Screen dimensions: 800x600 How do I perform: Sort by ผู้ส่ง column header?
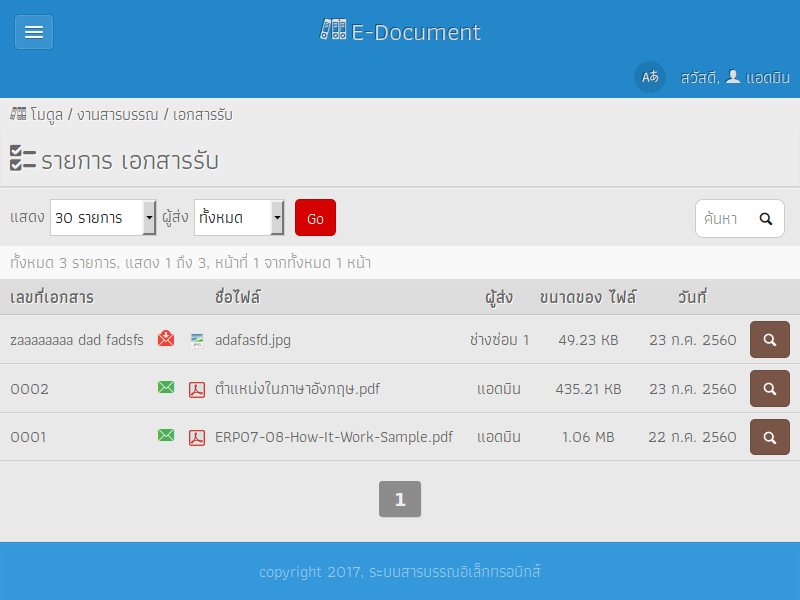click(x=499, y=297)
